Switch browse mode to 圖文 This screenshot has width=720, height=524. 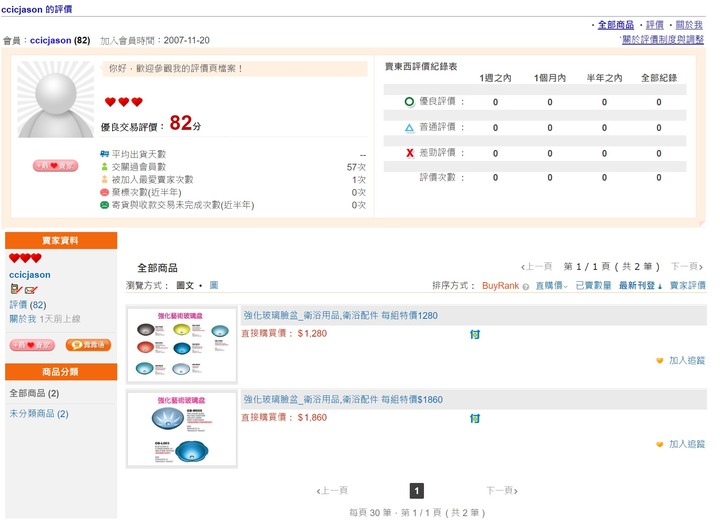click(185, 285)
